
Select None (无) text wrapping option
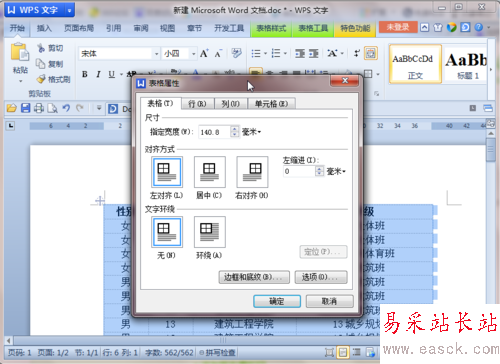(167, 232)
